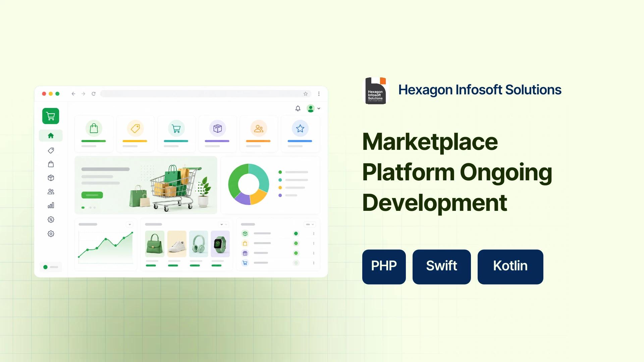This screenshot has width=644, height=362.
Task: Click the green user avatar icon
Action: [311, 108]
